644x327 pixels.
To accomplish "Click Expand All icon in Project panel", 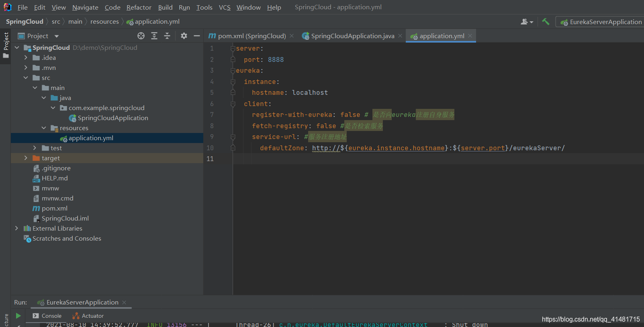I will 154,36.
